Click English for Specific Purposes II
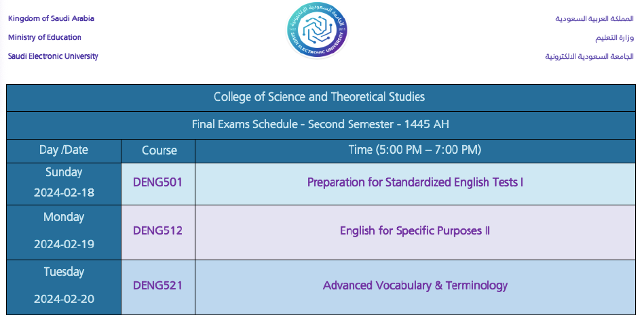 click(415, 231)
